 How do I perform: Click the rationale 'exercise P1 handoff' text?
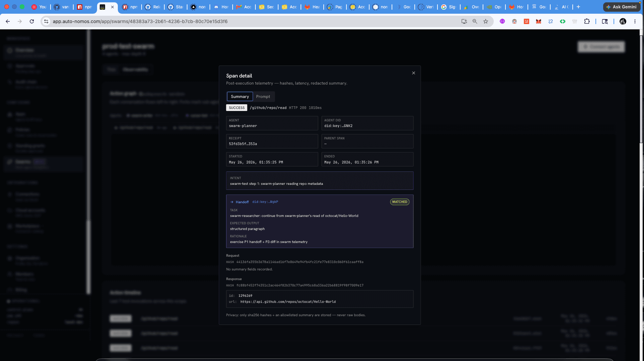(269, 242)
